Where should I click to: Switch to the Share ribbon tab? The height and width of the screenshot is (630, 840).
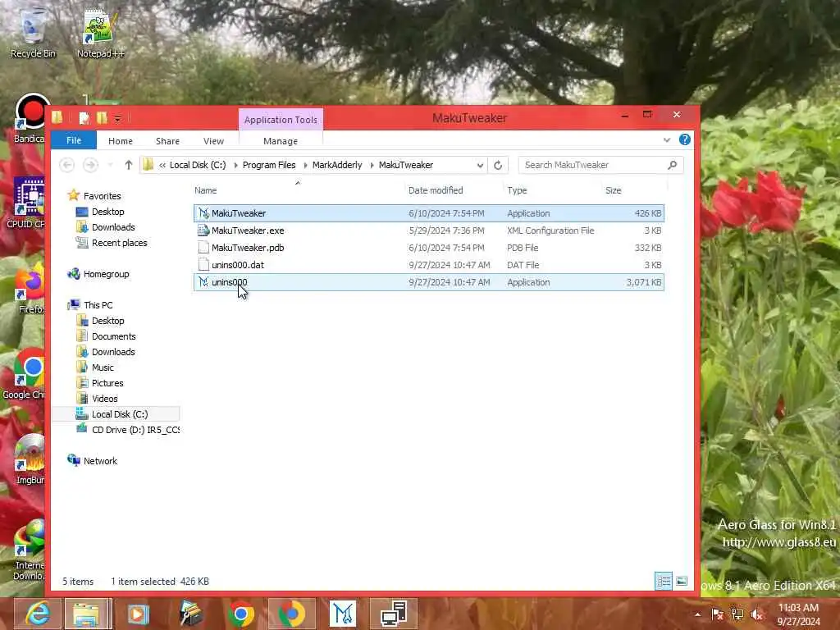pos(167,141)
